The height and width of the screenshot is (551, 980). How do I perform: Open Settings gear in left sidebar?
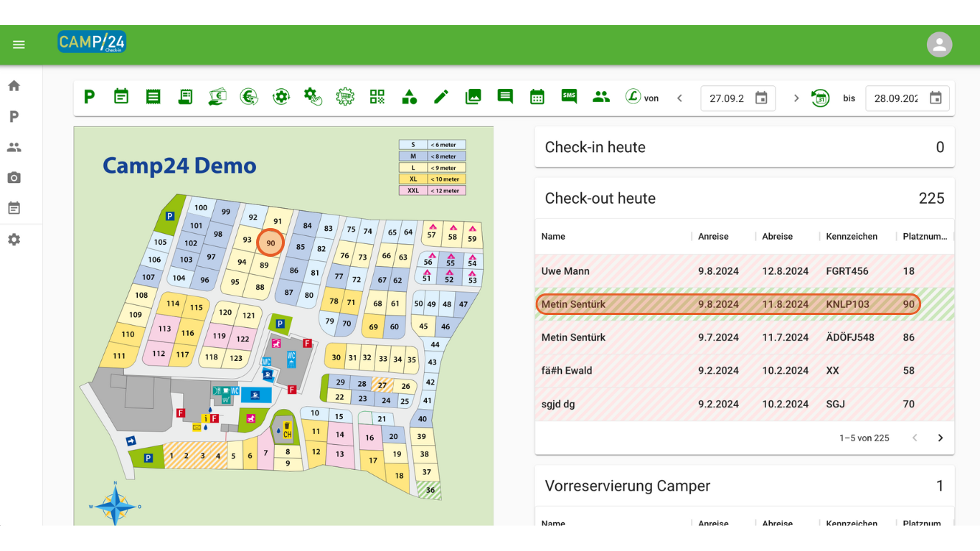coord(14,240)
